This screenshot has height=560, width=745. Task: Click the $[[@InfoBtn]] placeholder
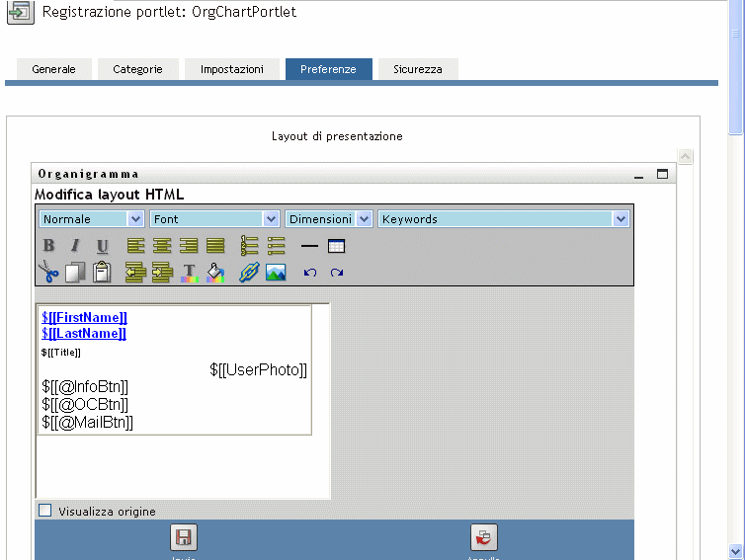[85, 386]
